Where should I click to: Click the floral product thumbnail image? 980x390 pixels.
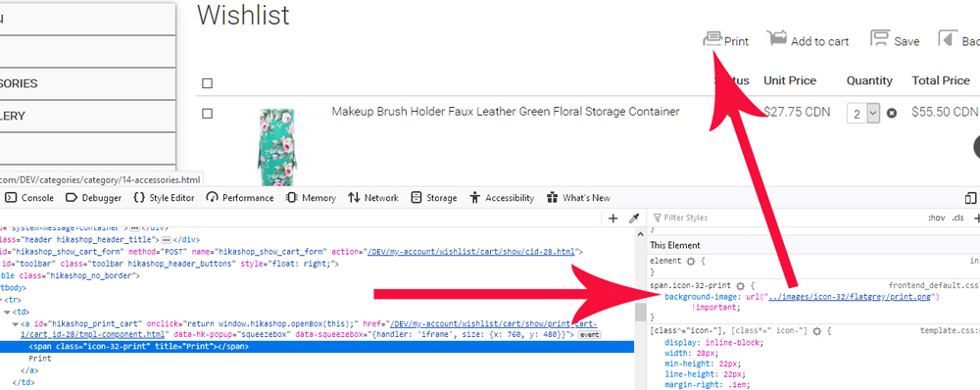point(277,147)
